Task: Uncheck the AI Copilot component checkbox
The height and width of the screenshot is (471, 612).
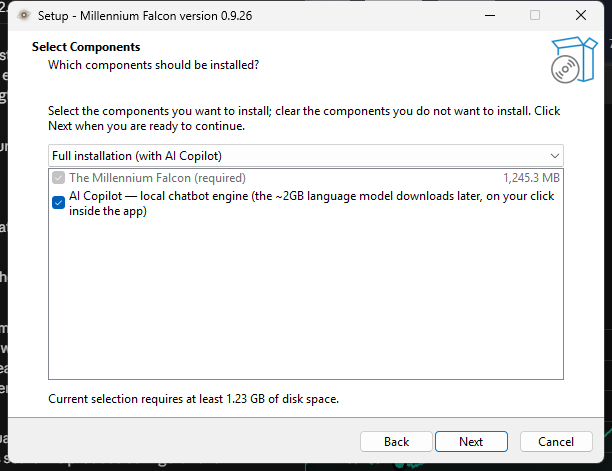Action: point(59,203)
